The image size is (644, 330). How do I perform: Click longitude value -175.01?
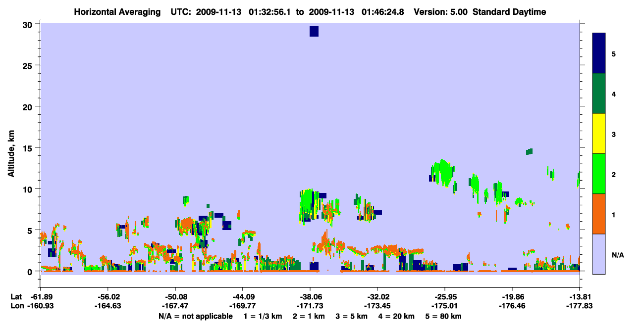point(445,306)
